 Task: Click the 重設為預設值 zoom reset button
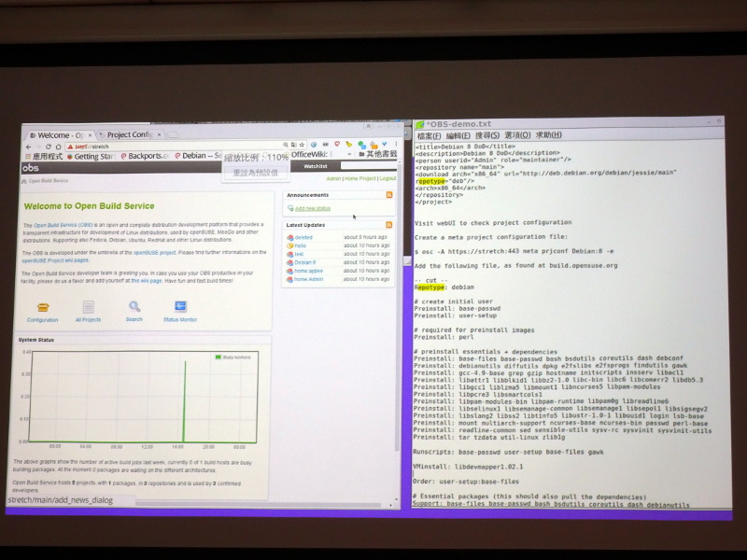tap(255, 173)
